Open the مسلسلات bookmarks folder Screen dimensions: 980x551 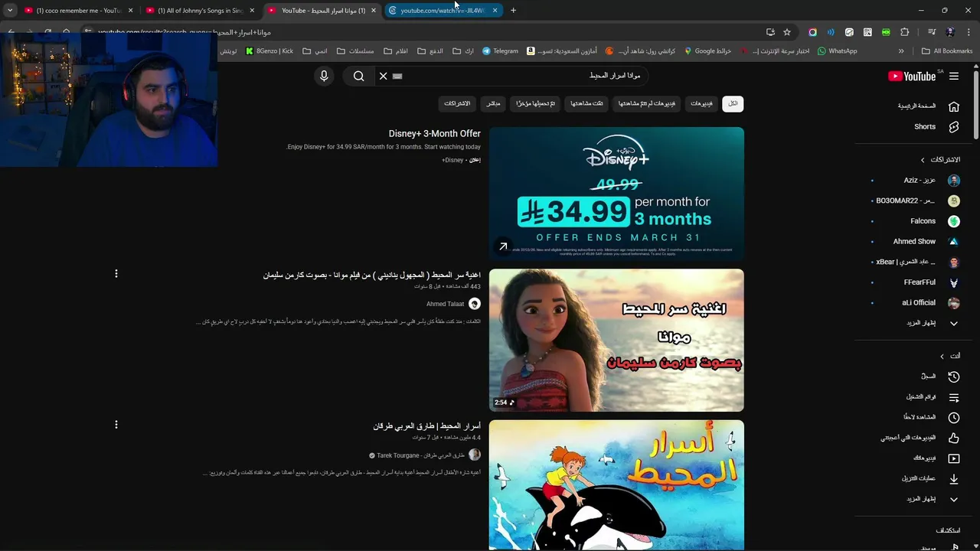point(355,51)
